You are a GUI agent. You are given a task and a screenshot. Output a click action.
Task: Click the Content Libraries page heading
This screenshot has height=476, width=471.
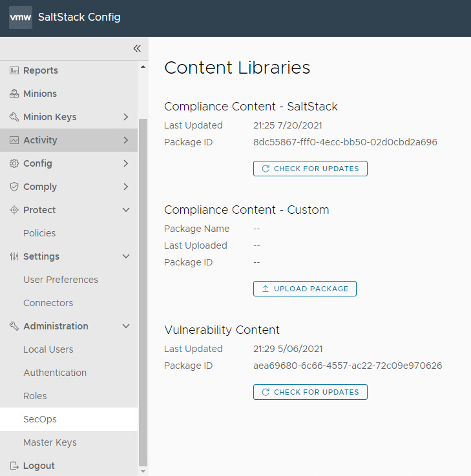point(237,67)
